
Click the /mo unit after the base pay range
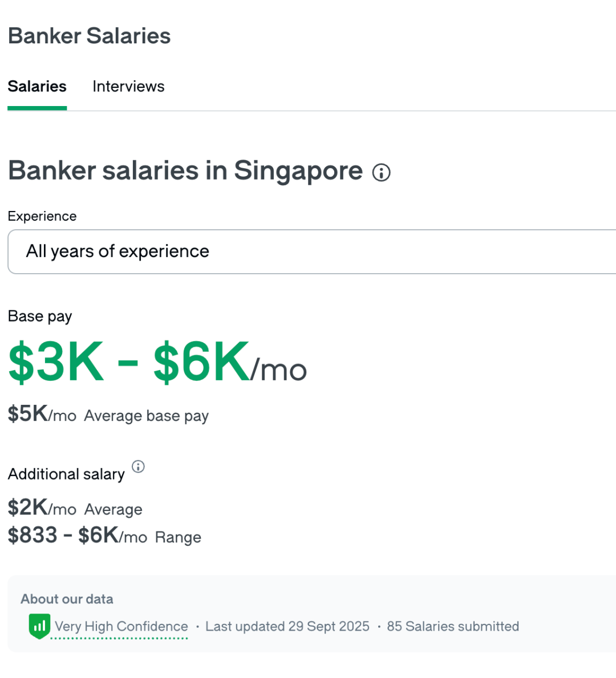[x=279, y=371]
